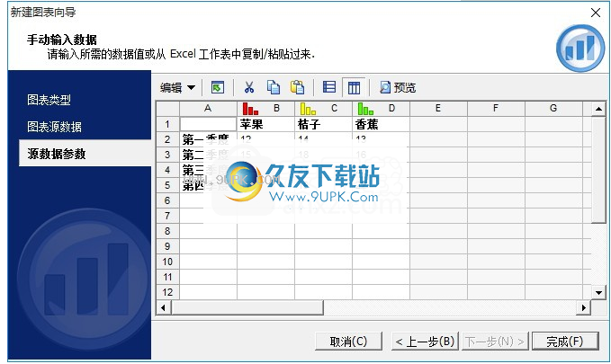Go to the 图表源数据 step

(54, 127)
